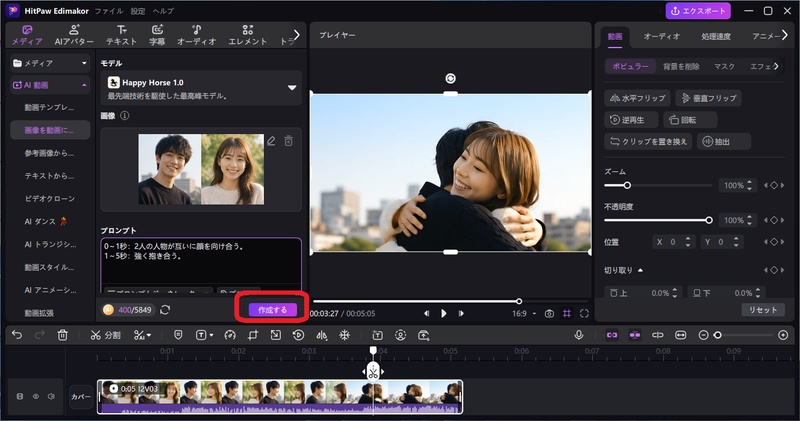Click the エクスポート button

click(697, 11)
